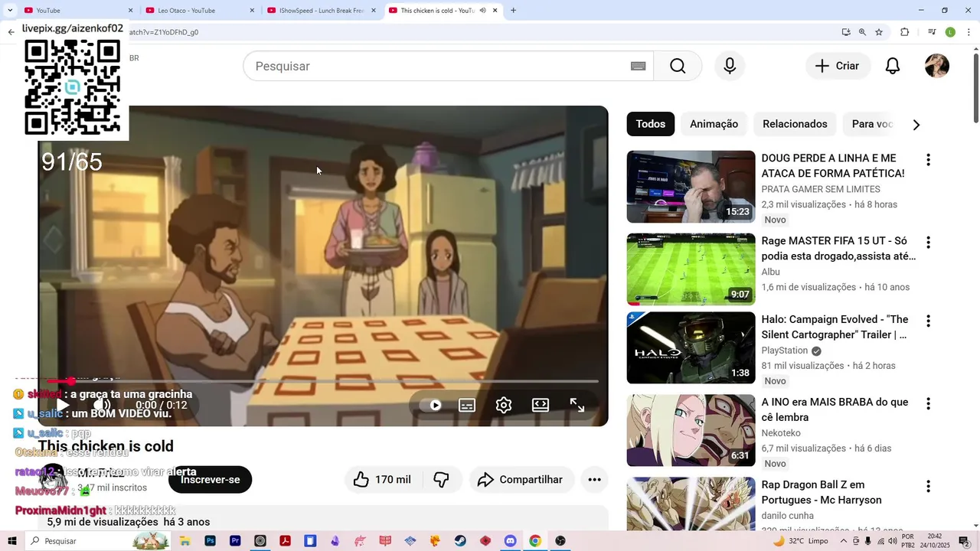
Task: Mute the This chicken is cold tab audio
Action: tap(482, 11)
